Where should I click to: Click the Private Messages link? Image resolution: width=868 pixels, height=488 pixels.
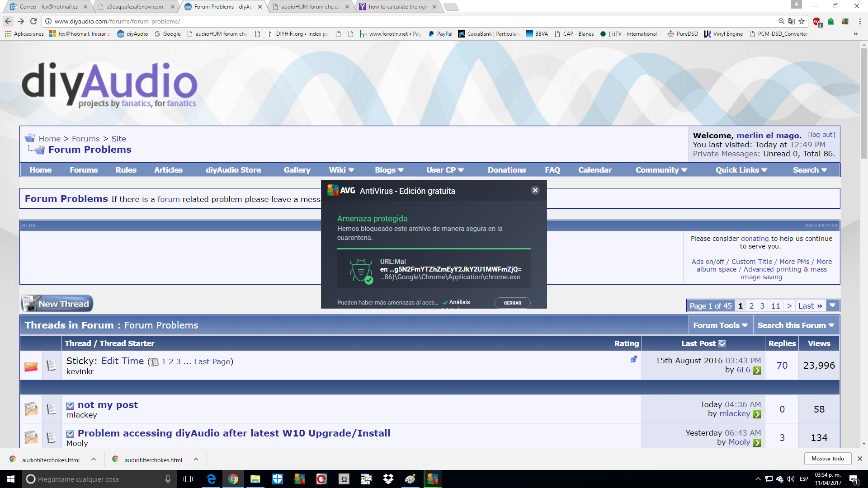[725, 154]
